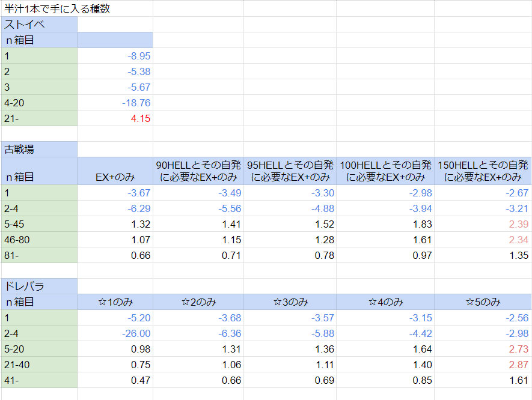Select the 1.31 value cell
This screenshot has width=532, height=400.
198,348
